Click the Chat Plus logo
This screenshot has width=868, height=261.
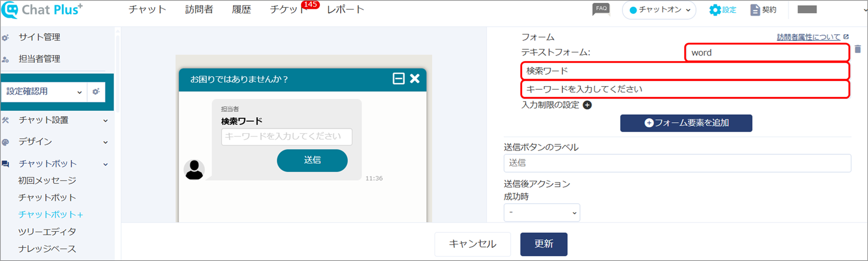click(x=42, y=10)
